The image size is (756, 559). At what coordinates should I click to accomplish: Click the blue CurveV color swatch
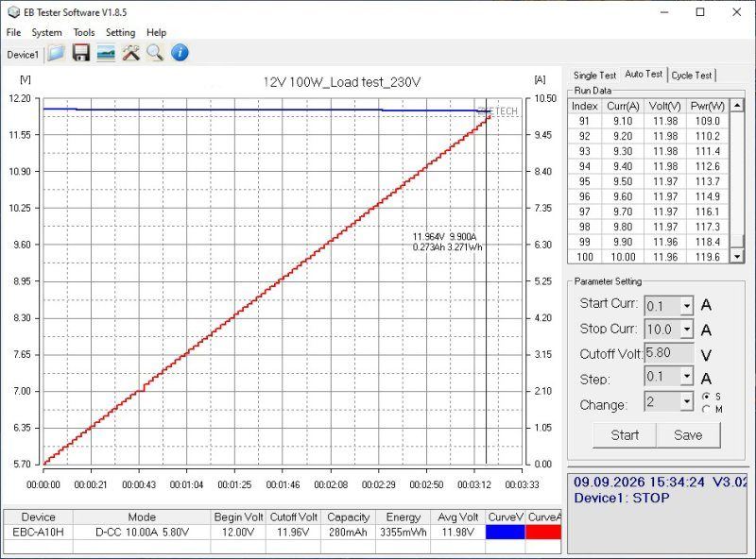(505, 532)
